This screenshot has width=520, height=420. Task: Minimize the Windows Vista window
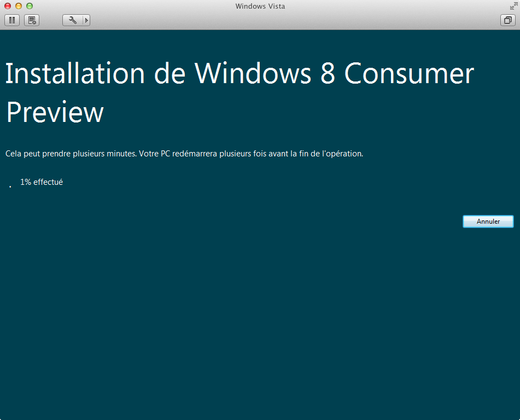click(x=19, y=6)
